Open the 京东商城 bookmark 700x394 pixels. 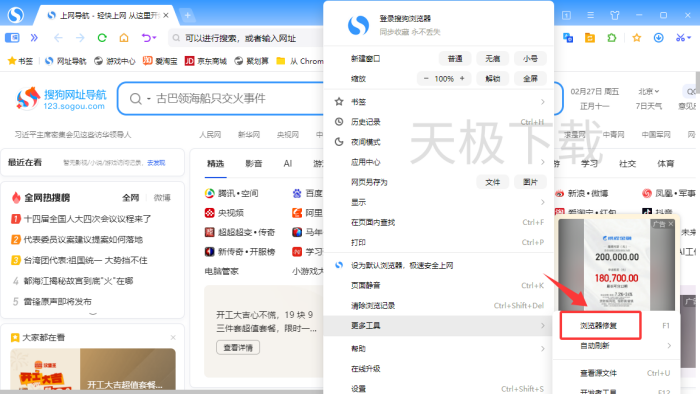206,61
